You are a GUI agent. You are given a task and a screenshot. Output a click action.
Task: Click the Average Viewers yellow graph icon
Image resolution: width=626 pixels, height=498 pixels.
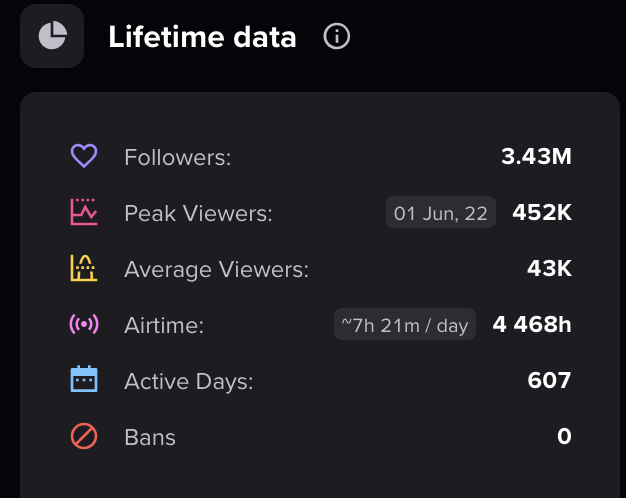(x=84, y=268)
